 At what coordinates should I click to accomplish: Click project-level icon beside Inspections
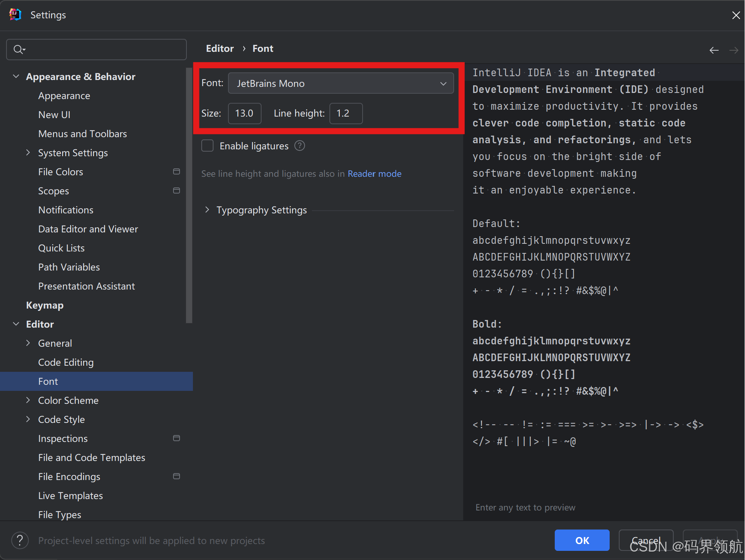tap(176, 438)
